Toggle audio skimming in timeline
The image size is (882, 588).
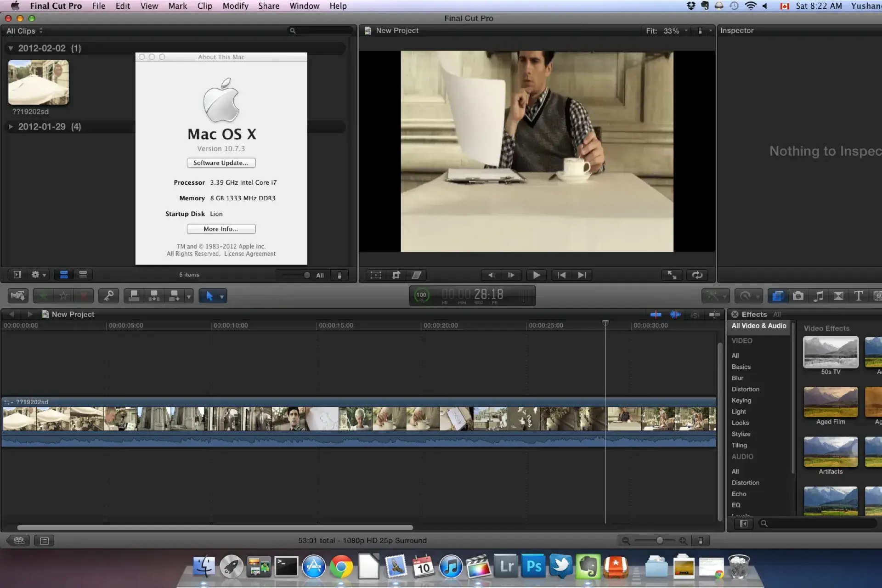point(675,315)
